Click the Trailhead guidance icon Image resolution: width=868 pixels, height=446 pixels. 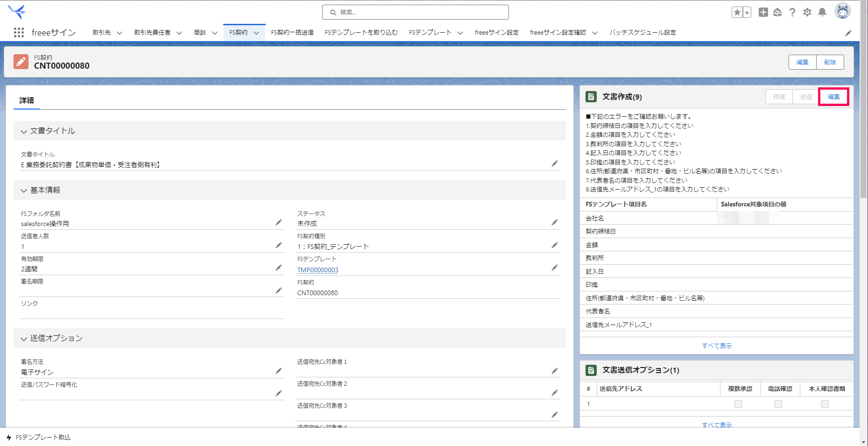pyautogui.click(x=777, y=12)
